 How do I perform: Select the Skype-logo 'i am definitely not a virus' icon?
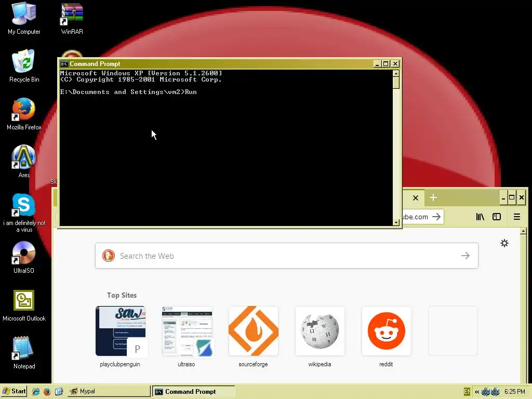(24, 212)
